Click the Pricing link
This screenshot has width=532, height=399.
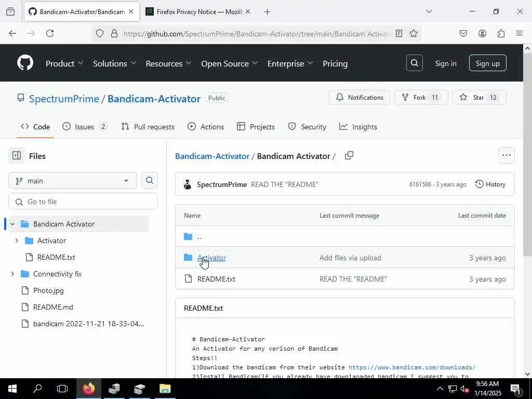(x=335, y=63)
